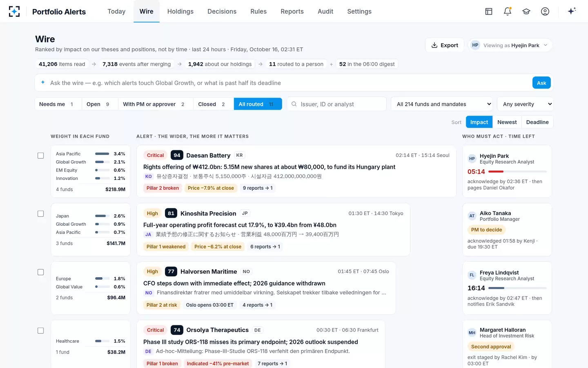Sort alerts by Deadline
588x368 pixels.
(x=537, y=122)
